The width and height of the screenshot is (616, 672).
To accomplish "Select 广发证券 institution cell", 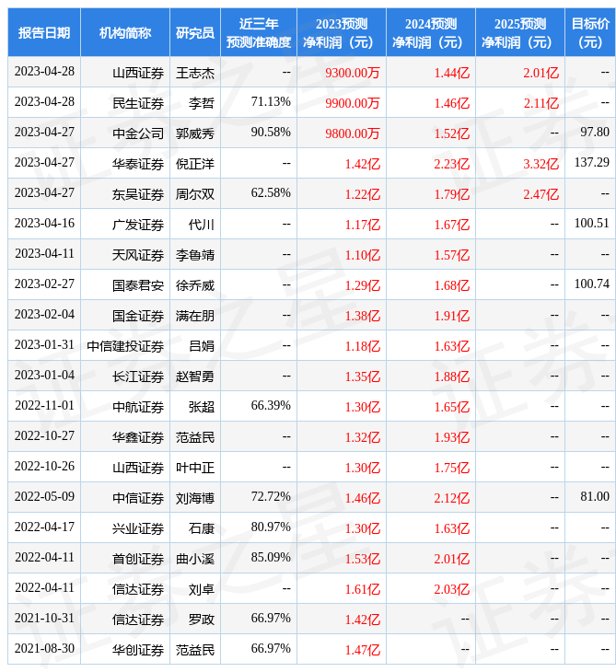I will (124, 225).
